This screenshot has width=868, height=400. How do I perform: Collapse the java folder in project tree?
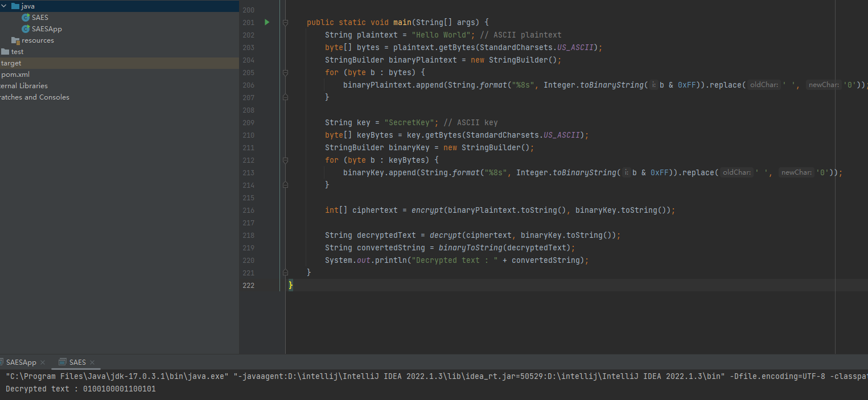pyautogui.click(x=5, y=6)
